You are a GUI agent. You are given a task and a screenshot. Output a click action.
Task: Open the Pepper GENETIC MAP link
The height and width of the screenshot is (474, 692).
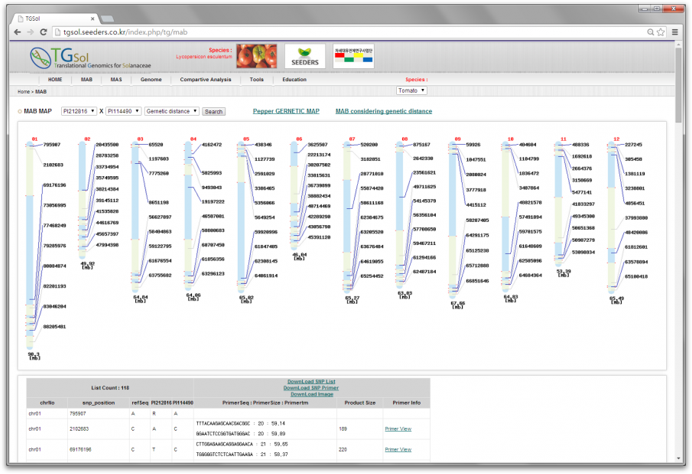[x=285, y=111]
